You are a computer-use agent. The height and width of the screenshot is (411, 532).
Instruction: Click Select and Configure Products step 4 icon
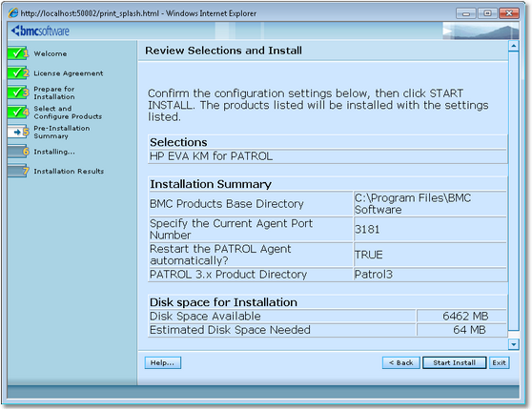18,112
